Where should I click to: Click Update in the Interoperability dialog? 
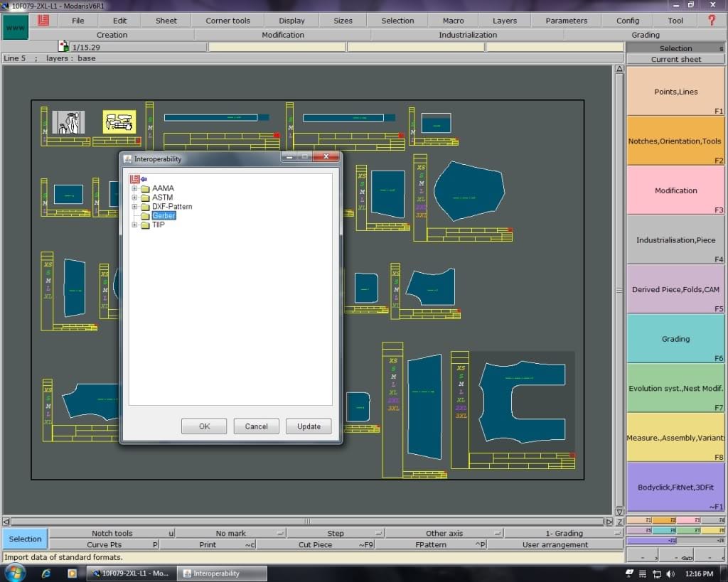click(309, 426)
